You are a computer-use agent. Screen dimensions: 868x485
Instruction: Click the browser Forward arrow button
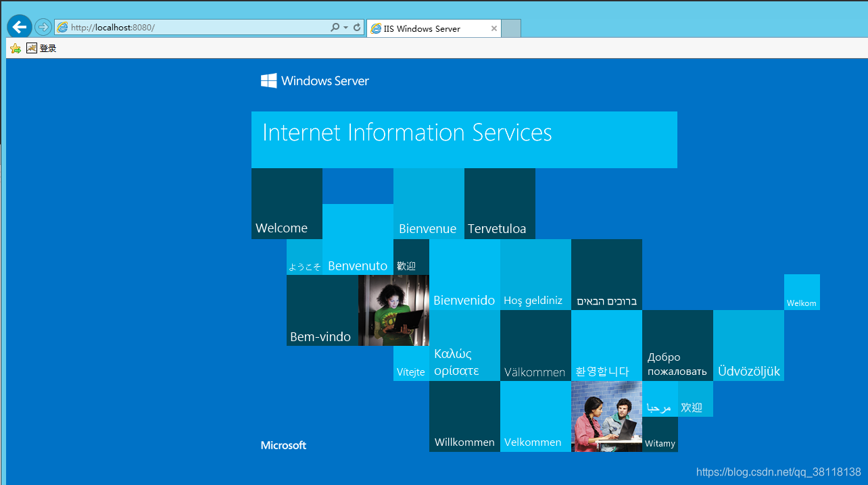[43, 27]
